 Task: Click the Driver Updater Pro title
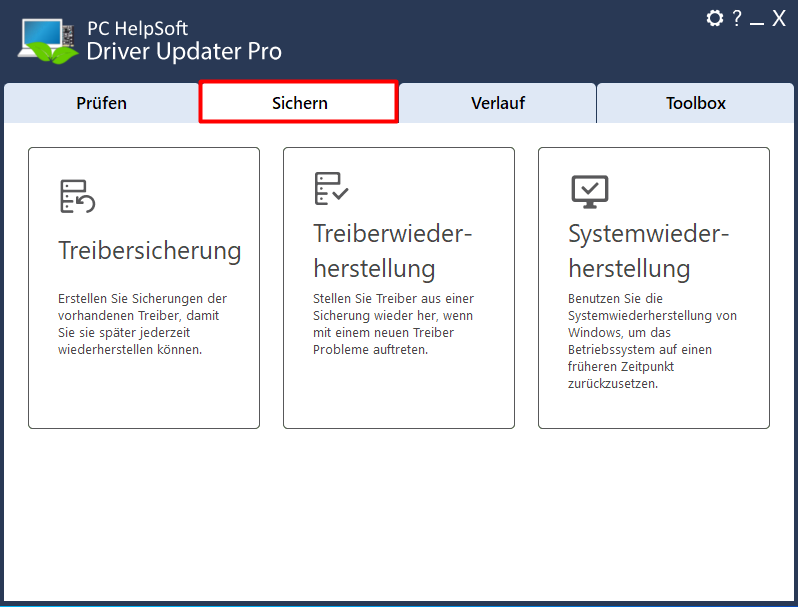click(x=184, y=51)
